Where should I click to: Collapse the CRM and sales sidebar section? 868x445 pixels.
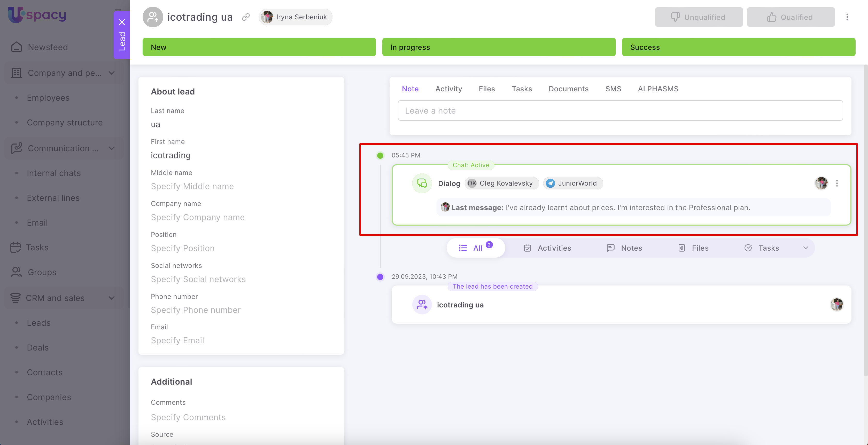pyautogui.click(x=112, y=298)
